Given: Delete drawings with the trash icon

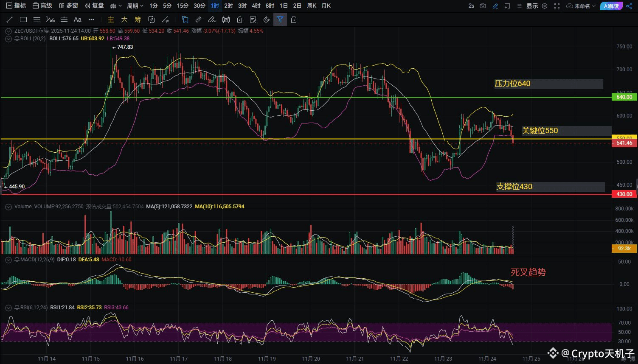Looking at the screenshot, I should (x=294, y=20).
